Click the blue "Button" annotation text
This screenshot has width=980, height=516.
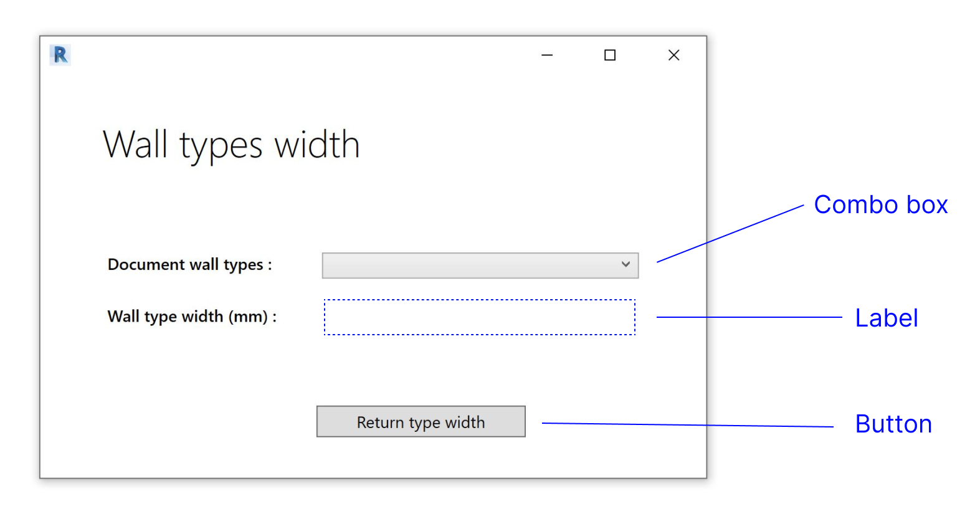click(893, 424)
